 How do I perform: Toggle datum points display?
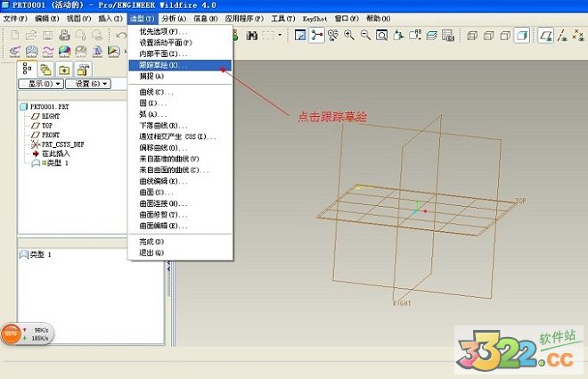coord(578,36)
